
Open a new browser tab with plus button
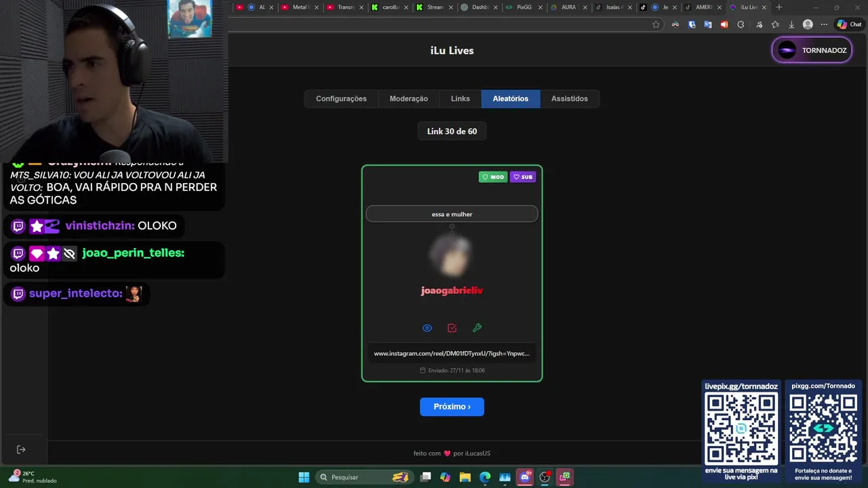[x=779, y=7]
